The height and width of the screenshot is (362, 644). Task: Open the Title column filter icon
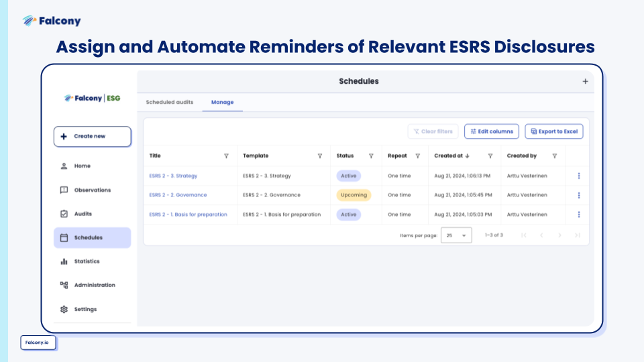click(x=226, y=156)
